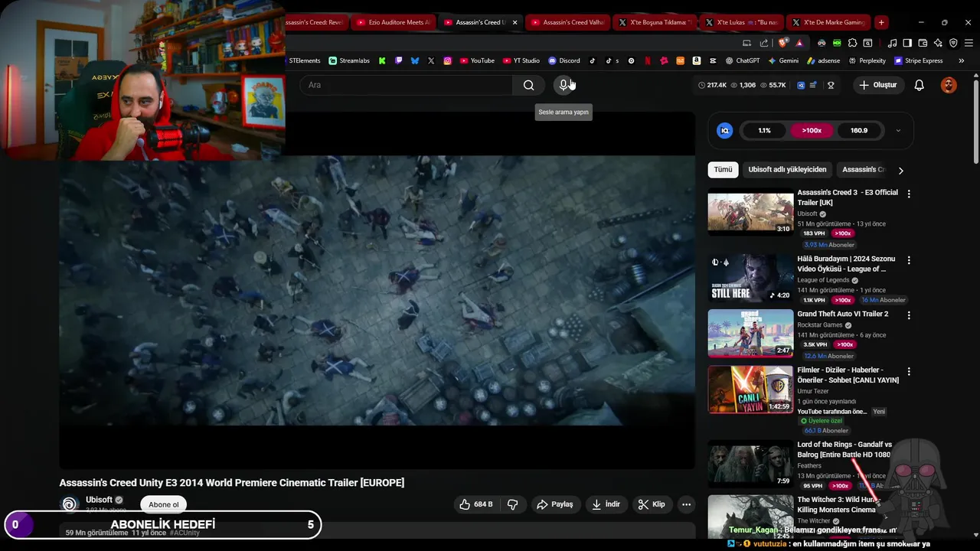
Task: Open the Brave Shields lion icon
Action: pos(782,44)
